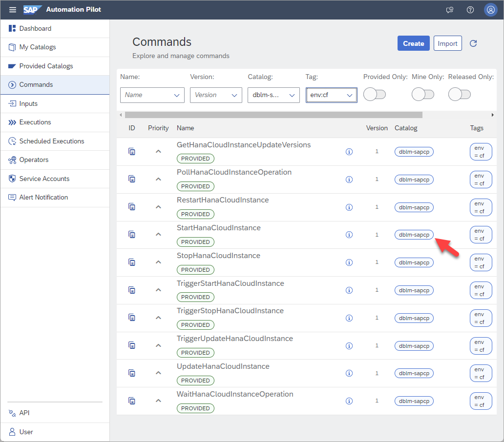This screenshot has width=504, height=442.
Task: Open the UpdateHanaCloudInstance command
Action: coord(223,366)
